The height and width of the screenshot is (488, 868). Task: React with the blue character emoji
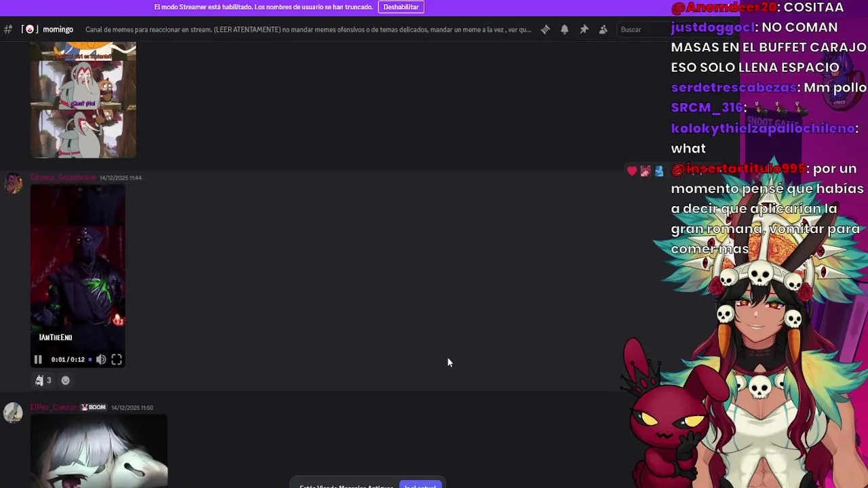[659, 171]
